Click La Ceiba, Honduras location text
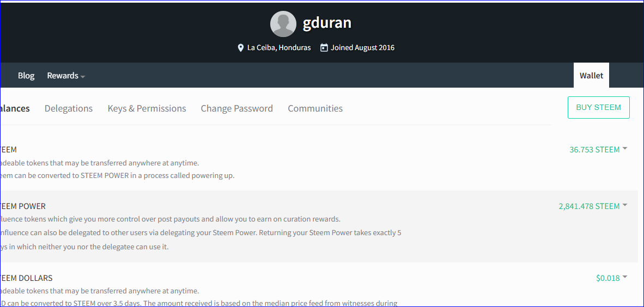 tap(279, 47)
